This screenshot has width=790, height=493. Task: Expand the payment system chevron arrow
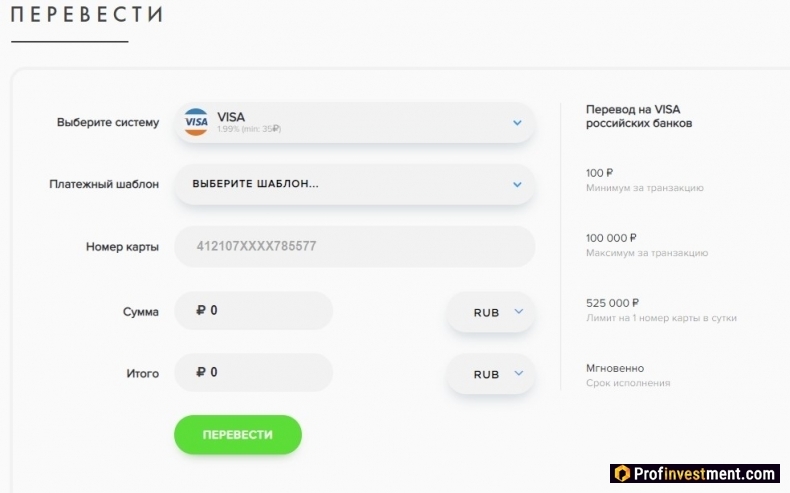pyautogui.click(x=517, y=122)
